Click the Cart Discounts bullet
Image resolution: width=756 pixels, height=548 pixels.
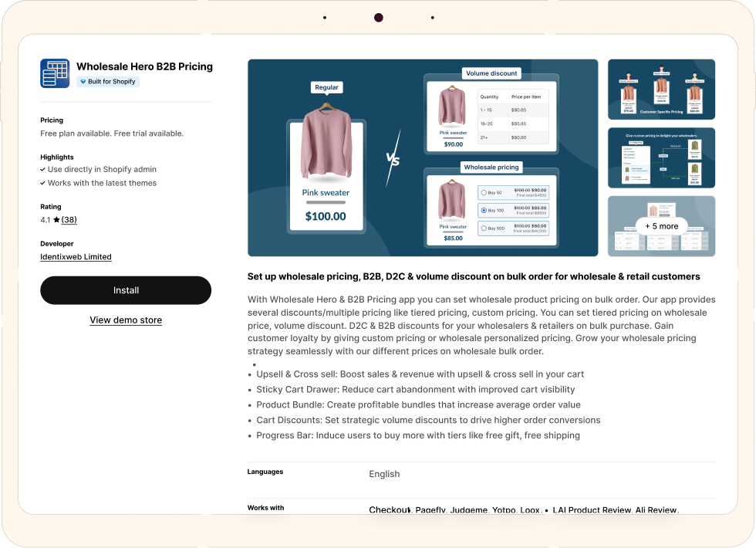point(428,420)
